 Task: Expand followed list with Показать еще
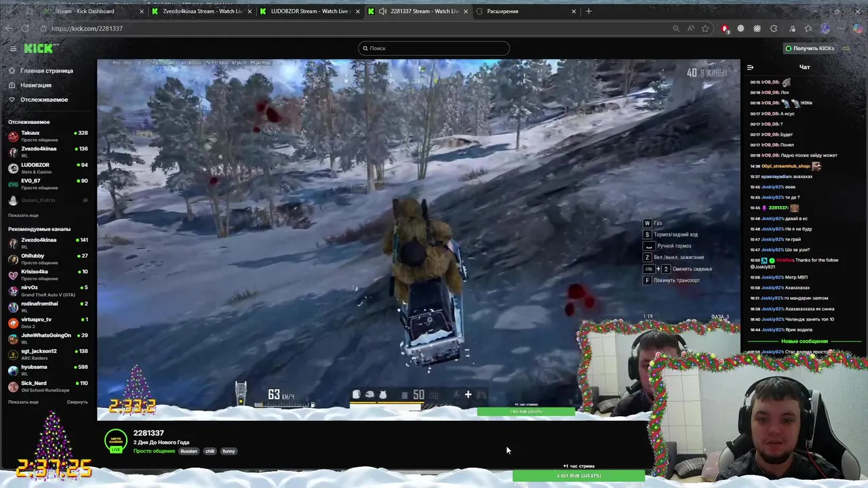(x=23, y=215)
